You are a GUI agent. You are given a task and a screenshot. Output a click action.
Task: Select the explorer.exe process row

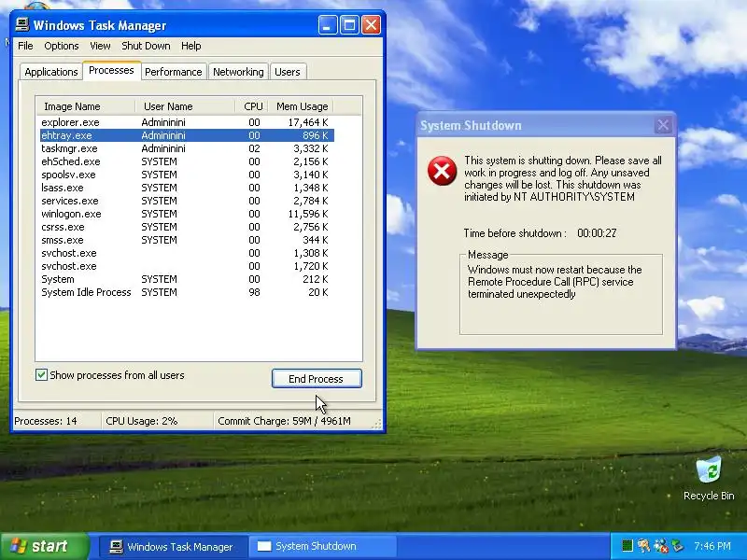tap(186, 122)
